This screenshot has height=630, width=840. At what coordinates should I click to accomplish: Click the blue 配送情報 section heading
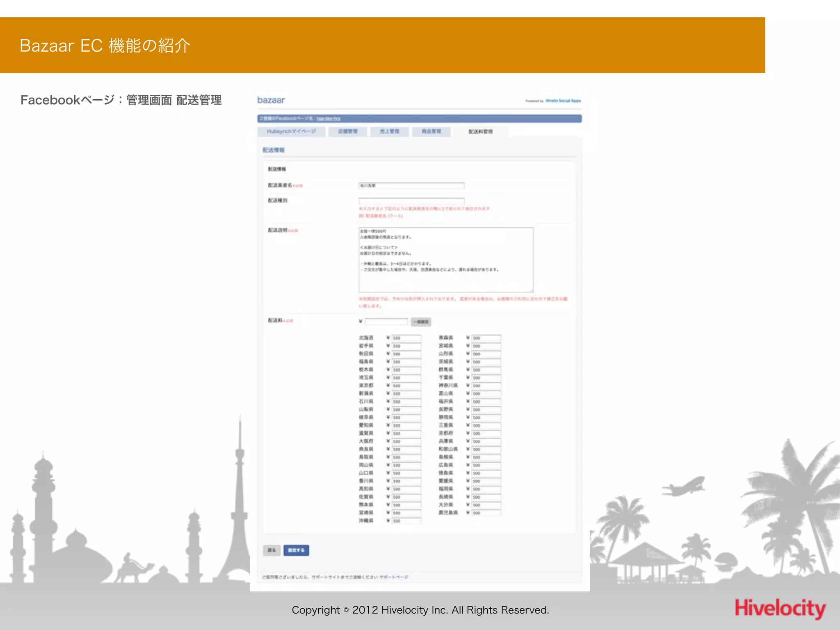[274, 150]
